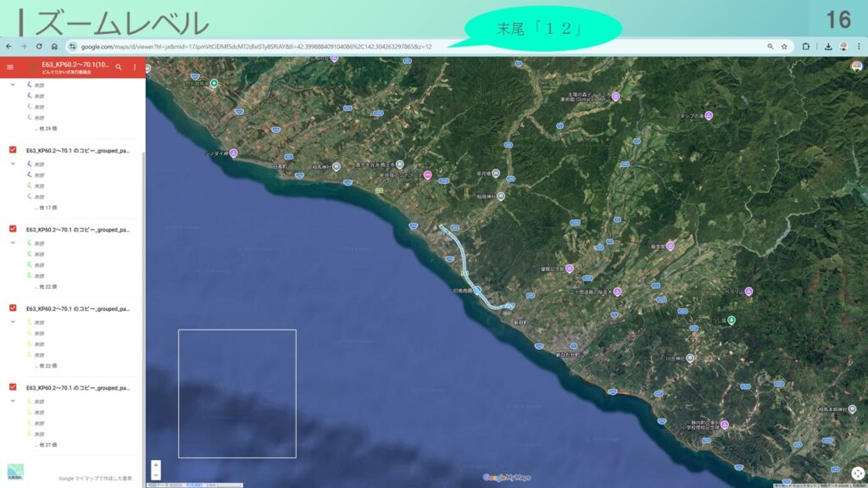Viewport: 868px width, 488px height.
Task: Click the シノダイ岬 place marker on the map
Action: [233, 153]
